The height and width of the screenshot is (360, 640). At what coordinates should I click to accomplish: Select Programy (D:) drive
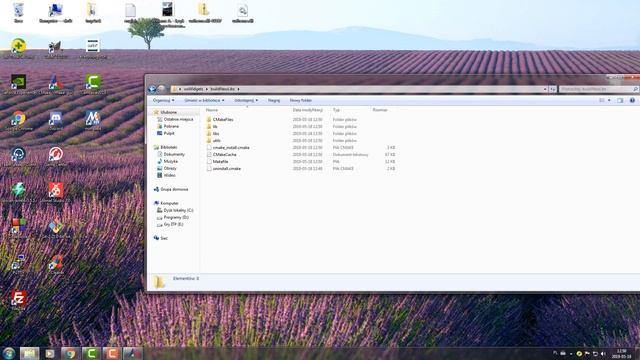176,218
